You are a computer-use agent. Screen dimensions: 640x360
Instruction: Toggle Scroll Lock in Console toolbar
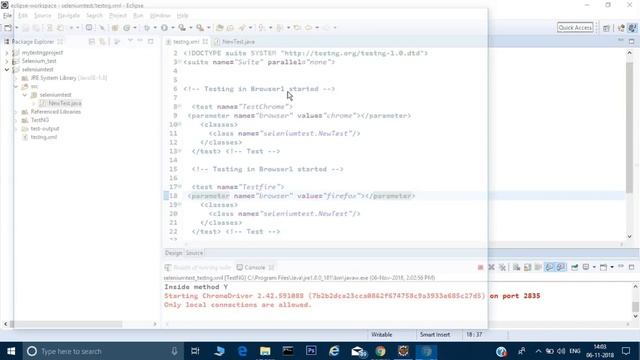(x=527, y=267)
